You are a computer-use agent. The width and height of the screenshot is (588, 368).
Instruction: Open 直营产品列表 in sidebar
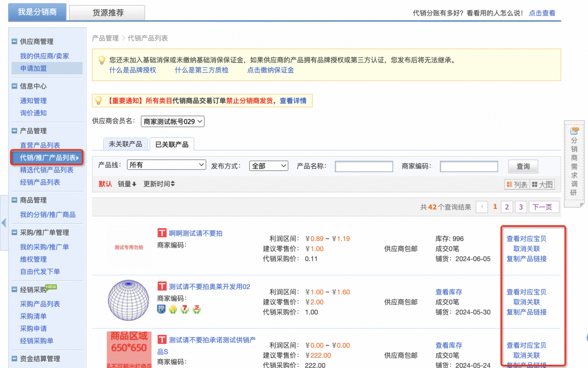pos(40,145)
